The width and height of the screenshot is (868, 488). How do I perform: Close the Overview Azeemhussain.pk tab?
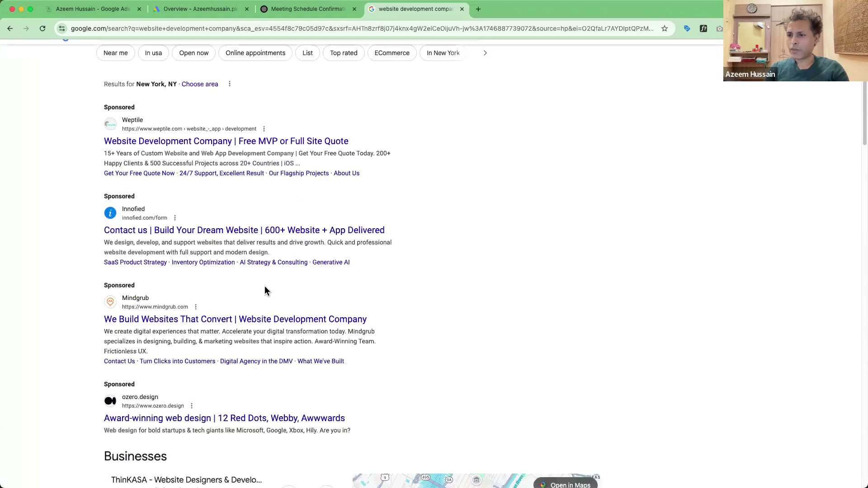click(x=247, y=9)
